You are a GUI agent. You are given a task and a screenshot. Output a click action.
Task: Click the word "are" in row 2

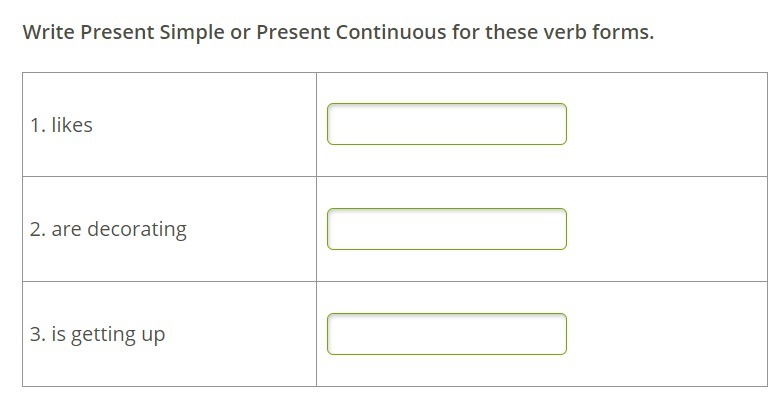(66, 229)
